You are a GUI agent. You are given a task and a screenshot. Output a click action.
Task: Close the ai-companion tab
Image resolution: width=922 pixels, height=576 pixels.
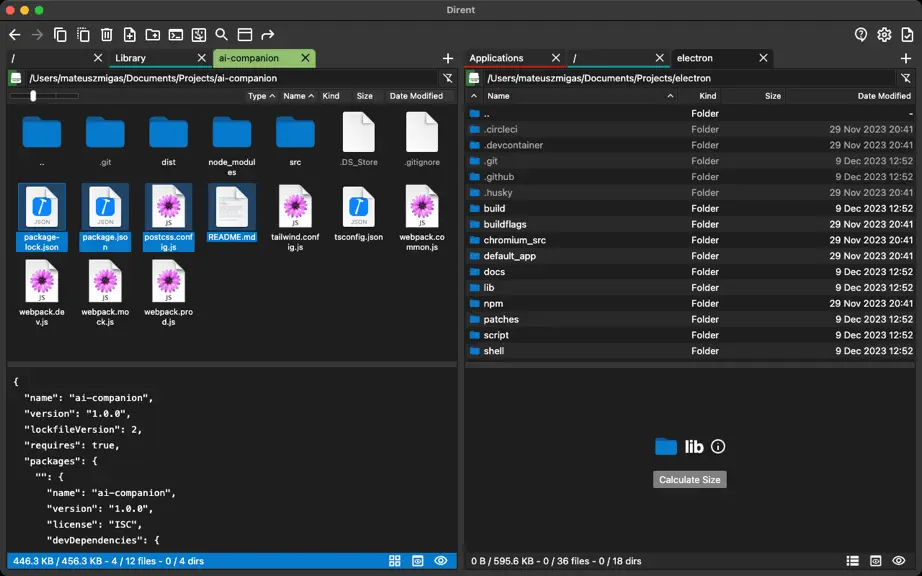(x=305, y=58)
